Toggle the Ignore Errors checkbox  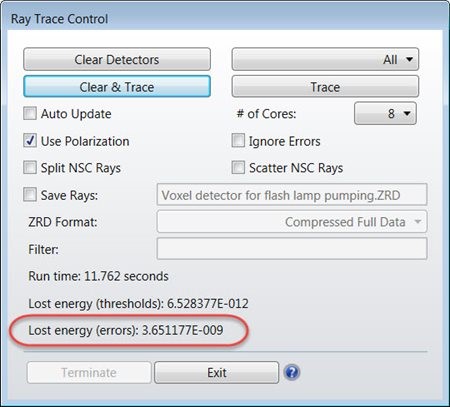click(238, 140)
